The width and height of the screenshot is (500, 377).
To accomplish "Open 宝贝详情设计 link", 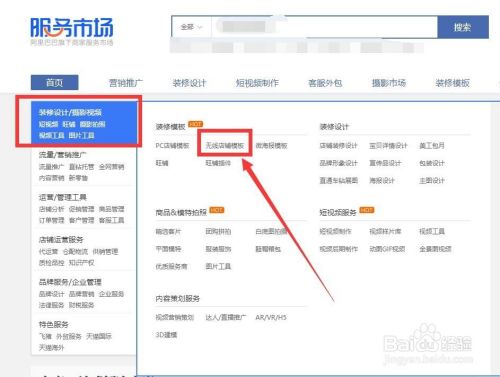I will [388, 146].
